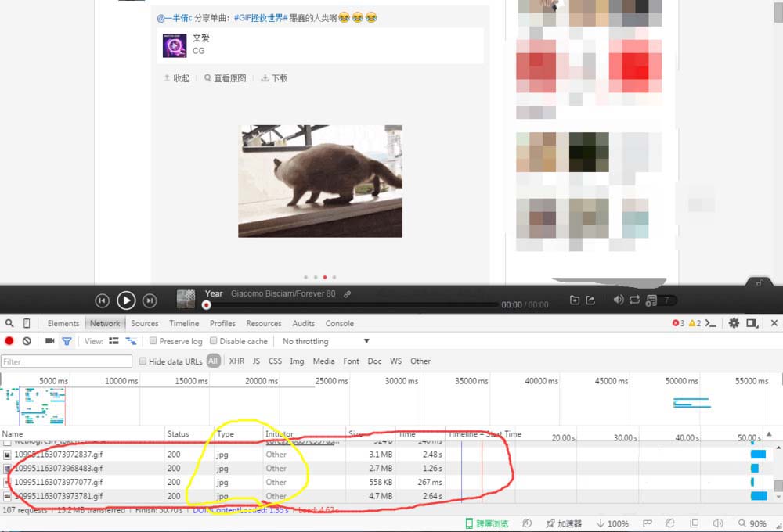Filter requests by XHR
This screenshot has height=532, width=783.
point(236,361)
